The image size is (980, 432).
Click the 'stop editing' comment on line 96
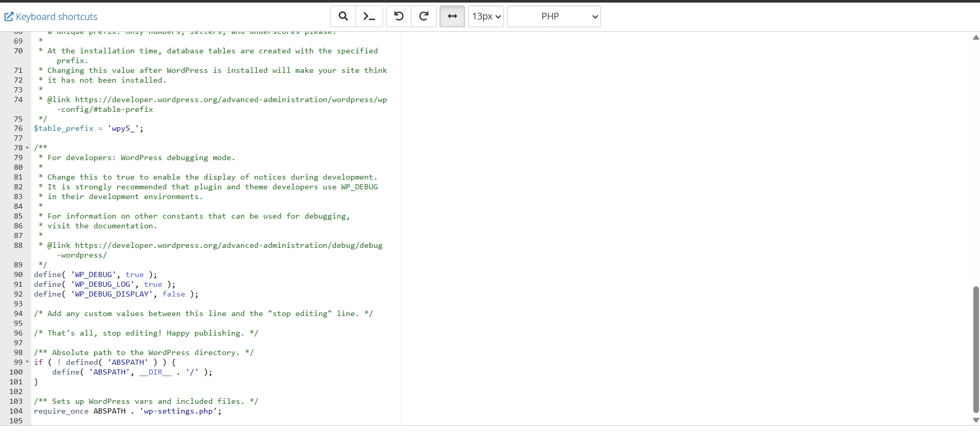tap(146, 333)
